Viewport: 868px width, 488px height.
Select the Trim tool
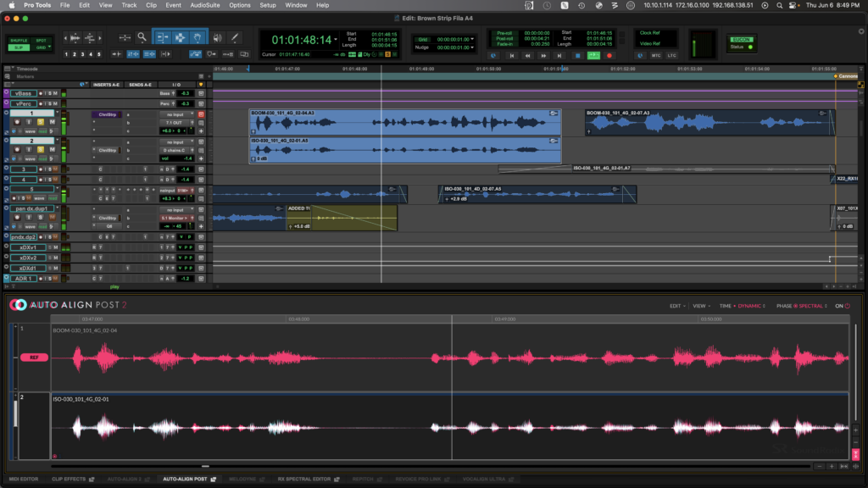(162, 37)
